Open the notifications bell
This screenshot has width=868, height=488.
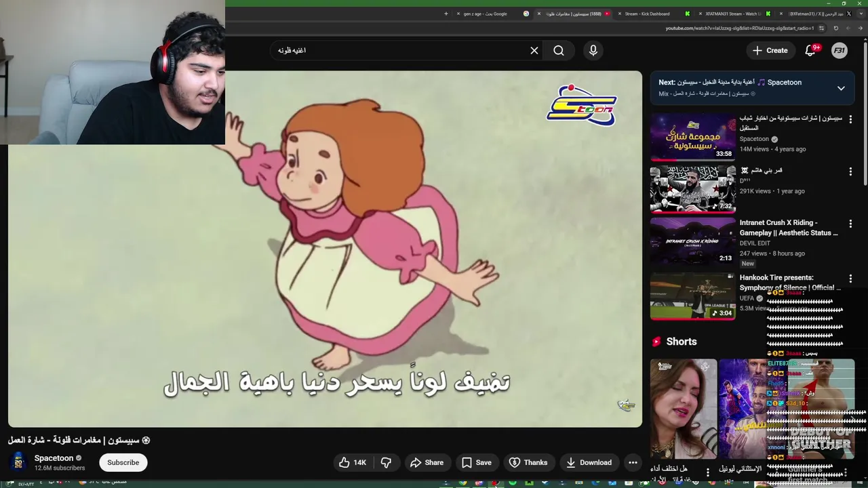(x=810, y=50)
